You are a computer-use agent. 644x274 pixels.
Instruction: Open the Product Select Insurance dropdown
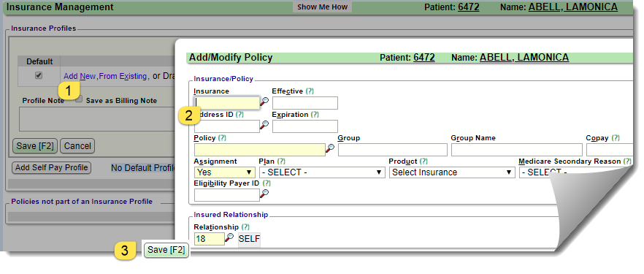[x=452, y=172]
